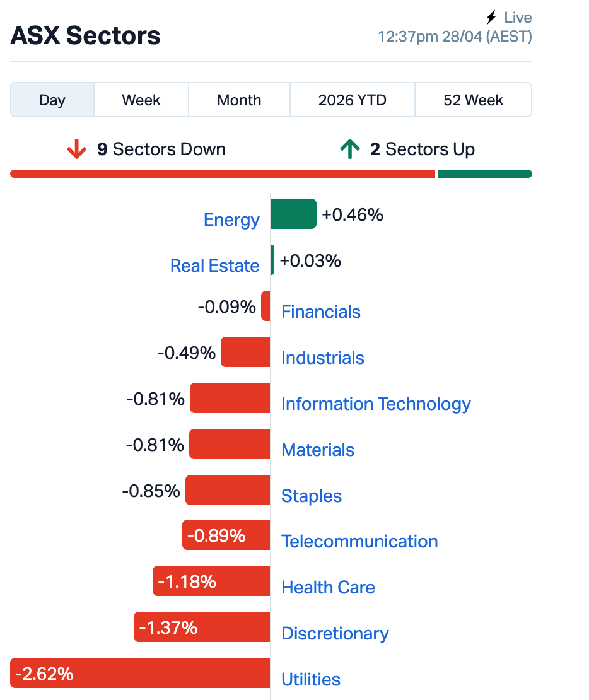Open the Real Estate sector link
The image size is (589, 700).
pos(214,266)
